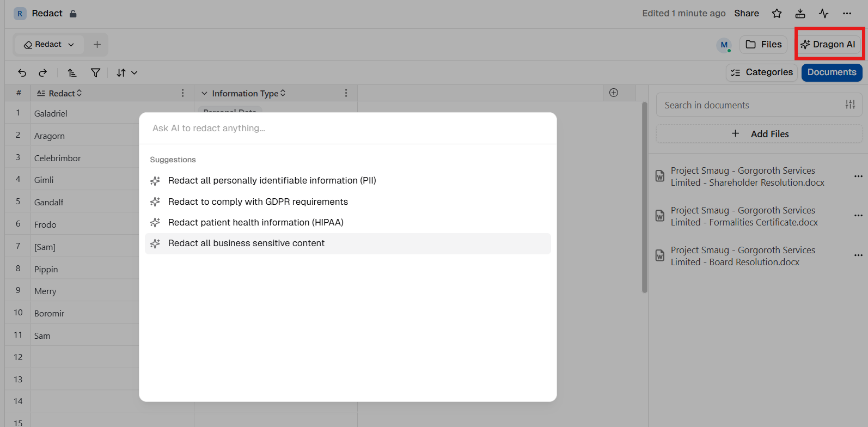Click the Ask AI to redact input field
Image resolution: width=868 pixels, height=427 pixels.
[x=348, y=129]
